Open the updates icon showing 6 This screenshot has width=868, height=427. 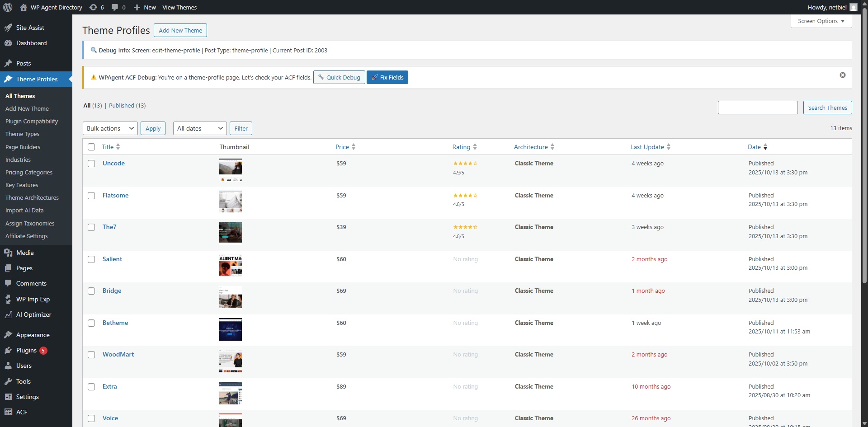[94, 7]
